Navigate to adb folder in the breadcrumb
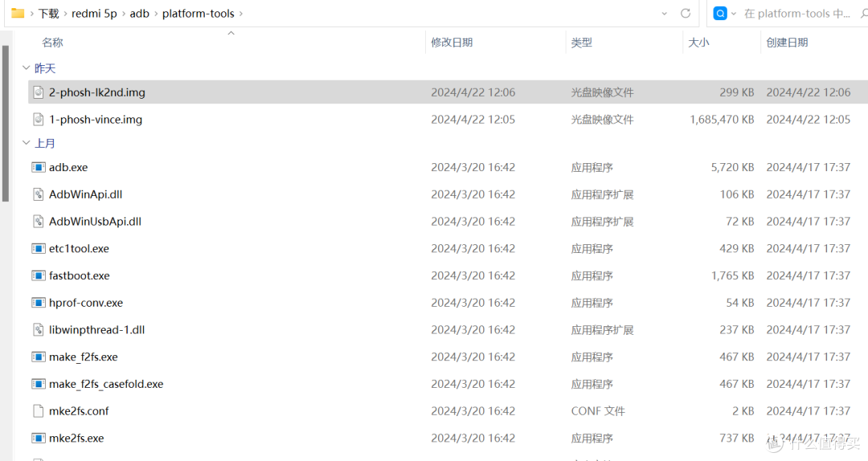The width and height of the screenshot is (868, 461). [140, 14]
